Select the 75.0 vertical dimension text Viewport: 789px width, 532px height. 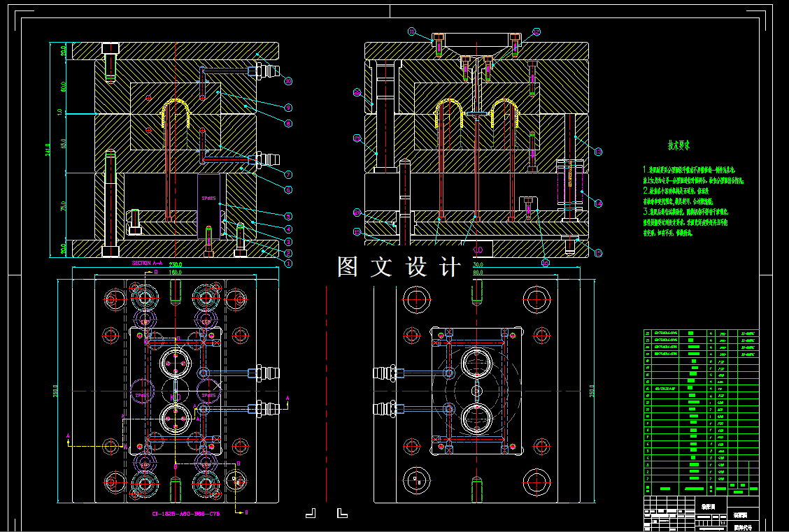pos(63,206)
